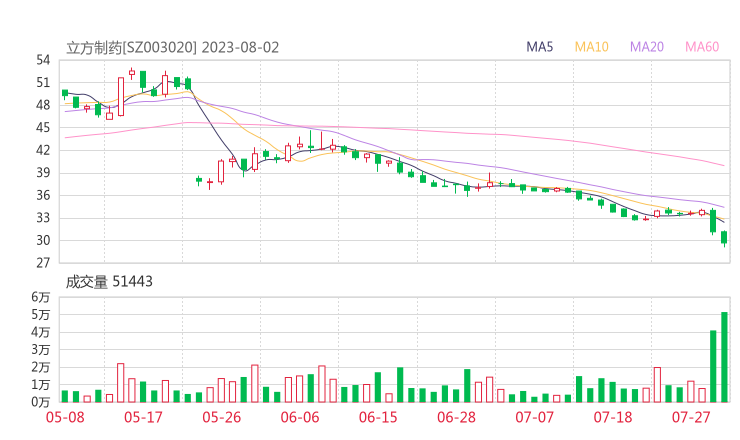Click the MA60 legend label

click(702, 47)
